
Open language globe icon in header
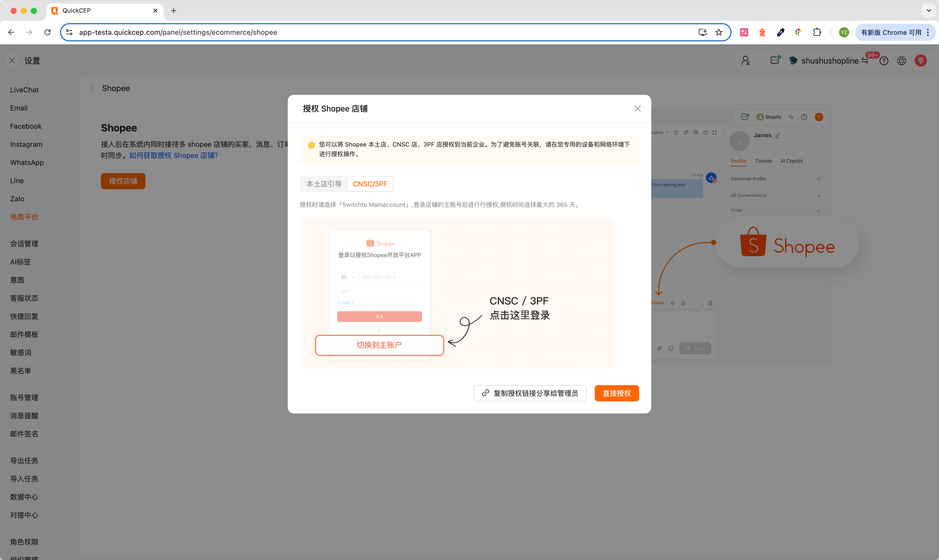(x=902, y=61)
